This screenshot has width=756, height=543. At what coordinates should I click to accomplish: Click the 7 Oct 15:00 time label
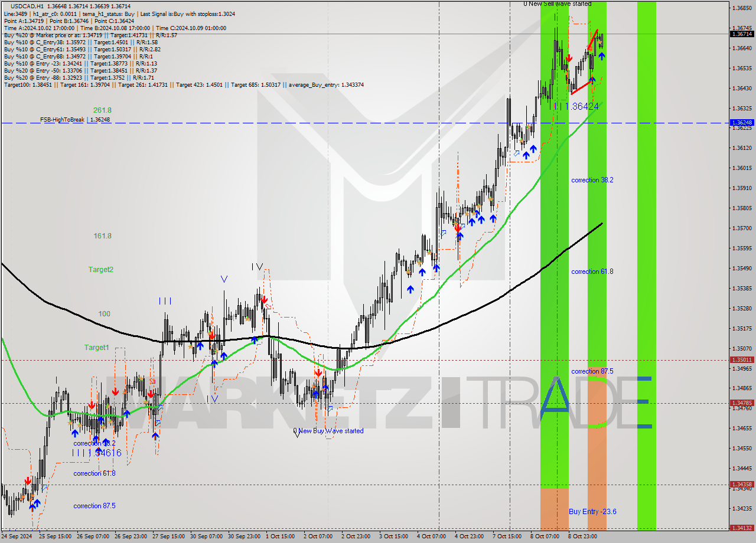click(507, 537)
